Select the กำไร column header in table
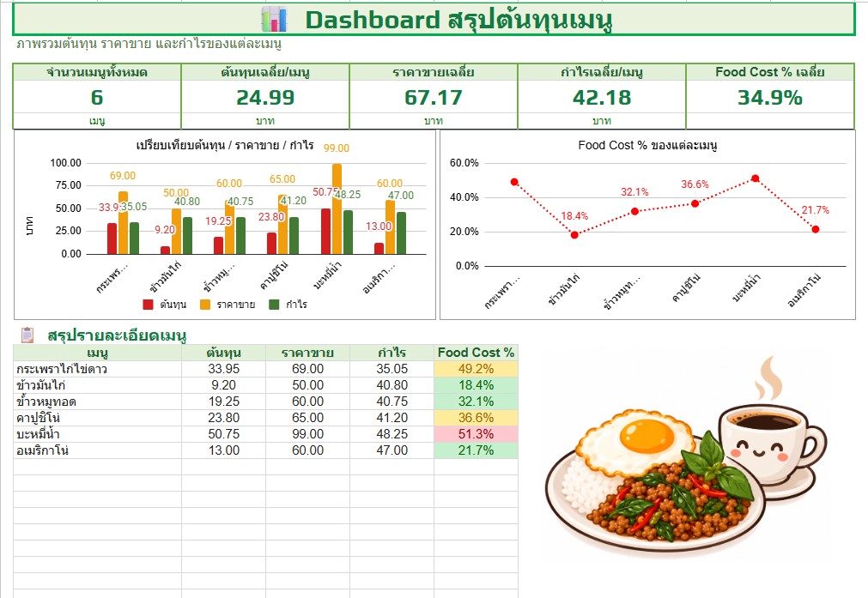Image resolution: width=868 pixels, height=598 pixels. 392,353
